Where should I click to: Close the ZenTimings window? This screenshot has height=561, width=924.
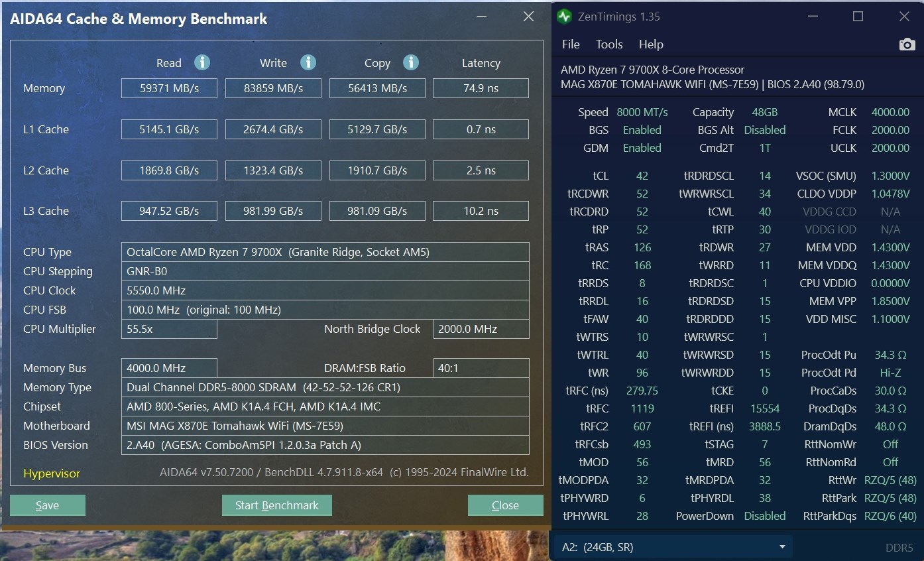click(904, 17)
